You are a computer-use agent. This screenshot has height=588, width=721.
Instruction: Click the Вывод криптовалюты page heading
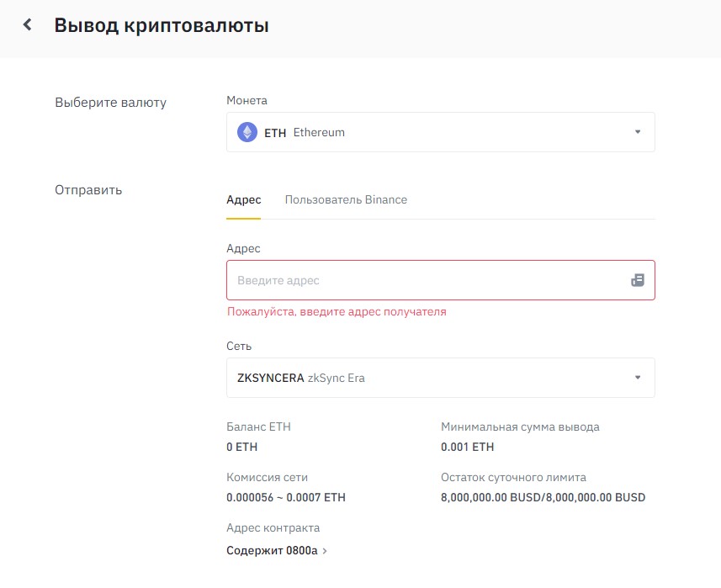(x=162, y=25)
